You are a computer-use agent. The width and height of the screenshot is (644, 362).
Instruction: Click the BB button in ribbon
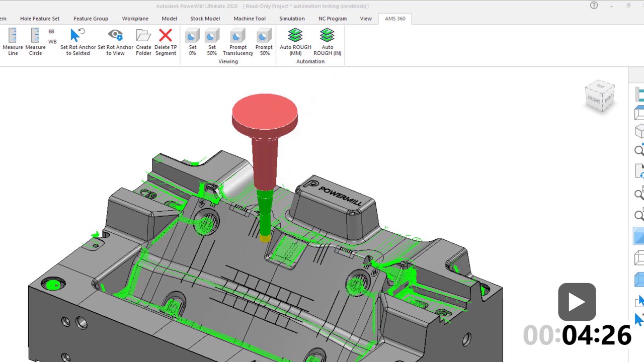coord(51,32)
